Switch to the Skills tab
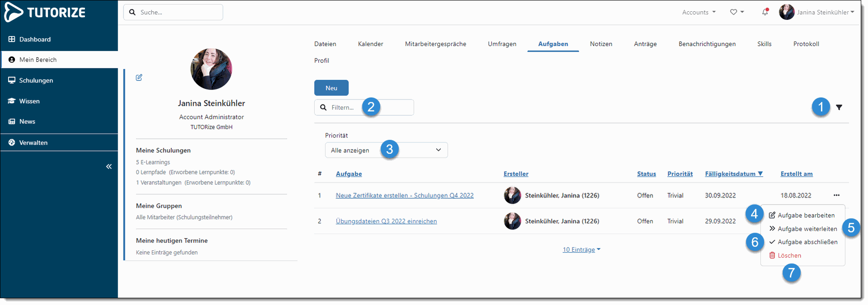 pyautogui.click(x=764, y=44)
